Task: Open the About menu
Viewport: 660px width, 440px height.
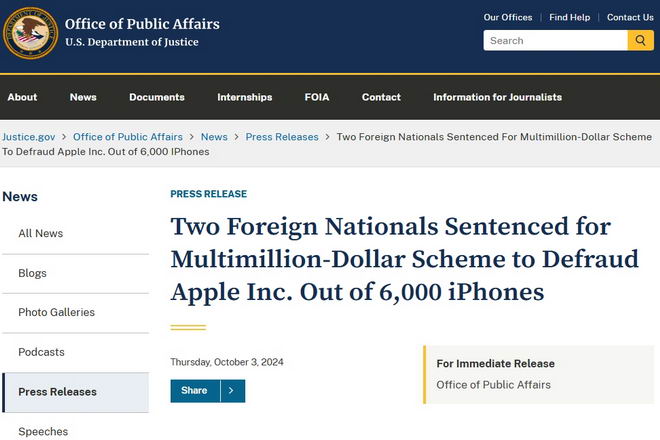Action: click(x=22, y=97)
